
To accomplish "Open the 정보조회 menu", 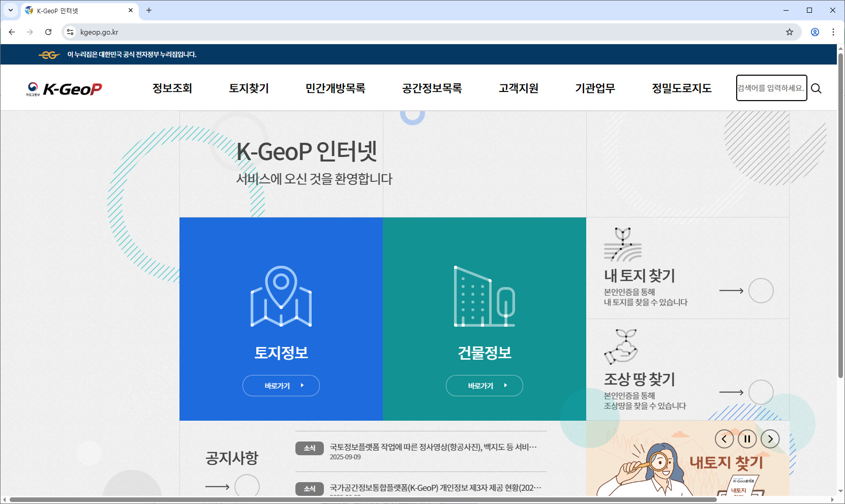I will tap(172, 88).
